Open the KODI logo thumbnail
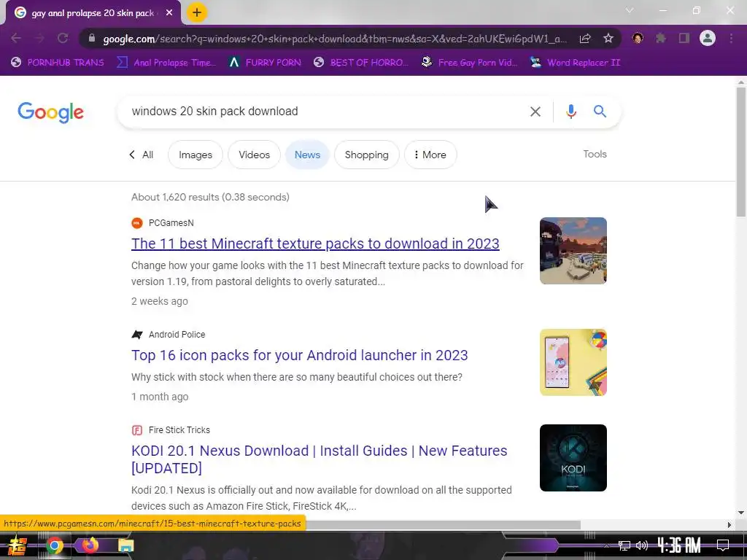This screenshot has width=747, height=560. tap(573, 458)
